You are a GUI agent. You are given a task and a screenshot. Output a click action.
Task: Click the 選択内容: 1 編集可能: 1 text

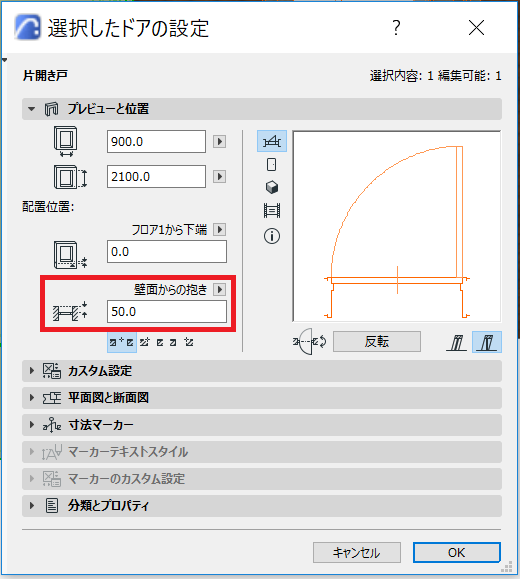pyautogui.click(x=436, y=76)
